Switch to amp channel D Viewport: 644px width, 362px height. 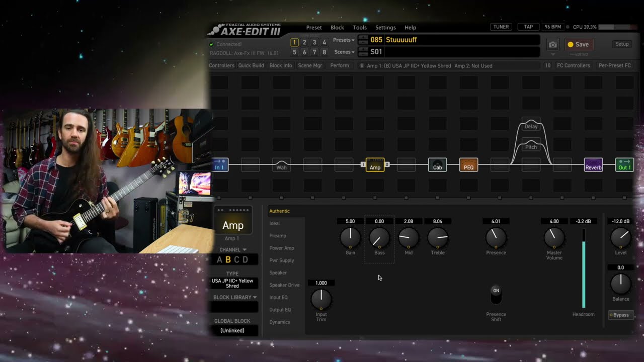(246, 260)
